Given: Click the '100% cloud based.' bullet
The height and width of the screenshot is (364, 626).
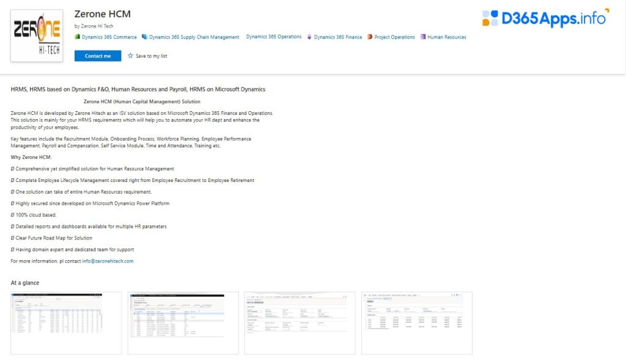Looking at the screenshot, I should 34,215.
